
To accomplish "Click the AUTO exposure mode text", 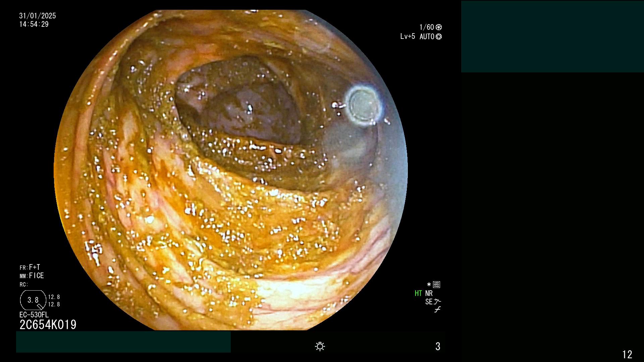I will pyautogui.click(x=427, y=37).
